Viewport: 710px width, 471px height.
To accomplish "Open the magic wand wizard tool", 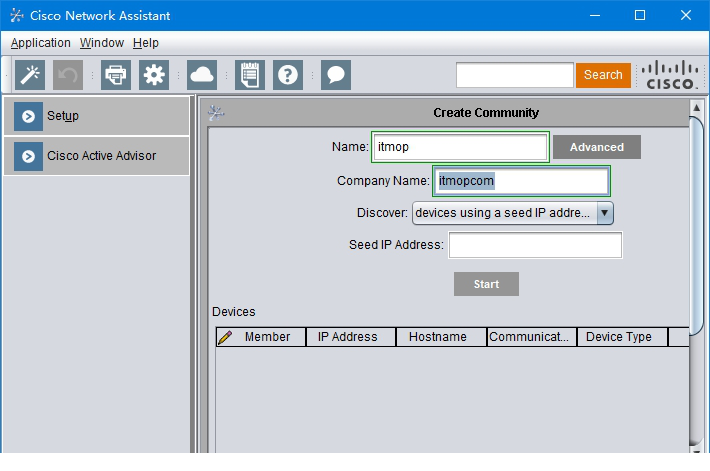I will [x=30, y=75].
